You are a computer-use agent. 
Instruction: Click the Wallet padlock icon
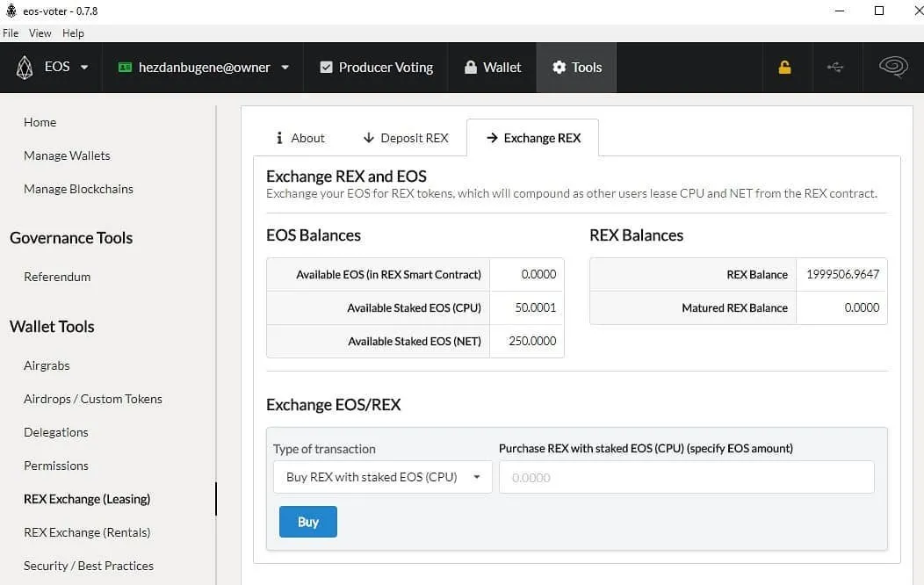pyautogui.click(x=470, y=67)
